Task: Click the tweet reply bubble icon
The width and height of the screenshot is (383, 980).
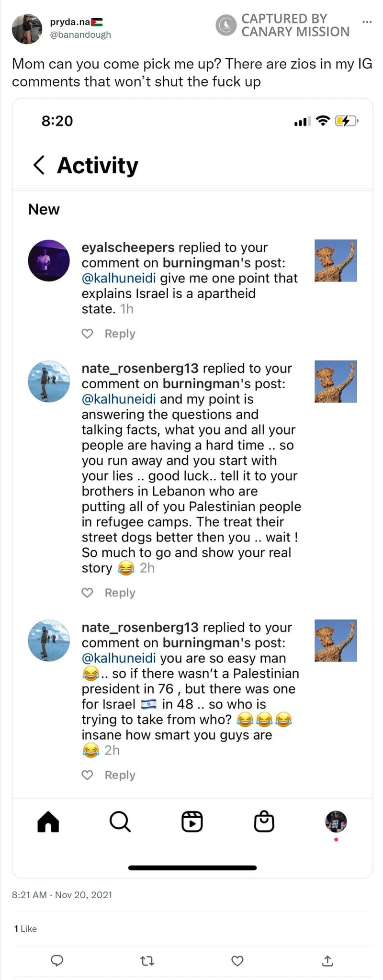Action: tap(57, 960)
